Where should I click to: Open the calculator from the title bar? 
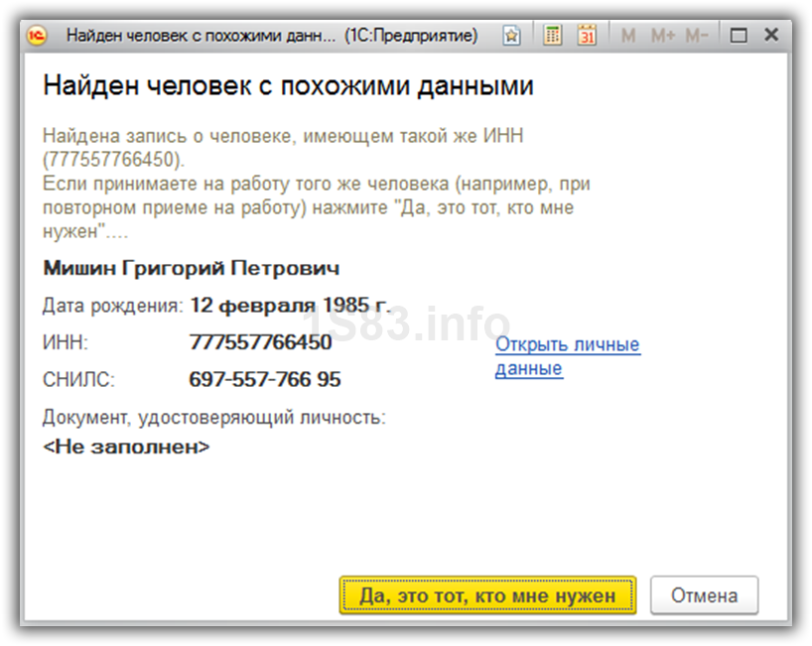click(553, 36)
